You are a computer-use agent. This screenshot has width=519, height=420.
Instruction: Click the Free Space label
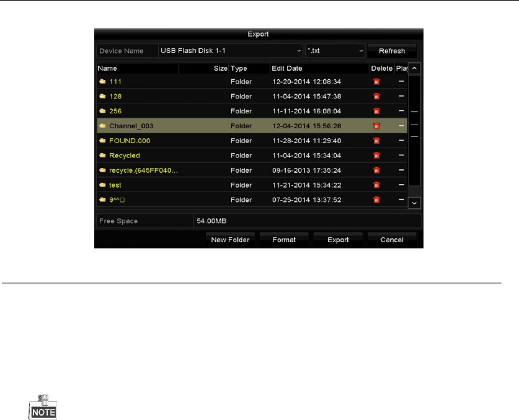coord(118,221)
